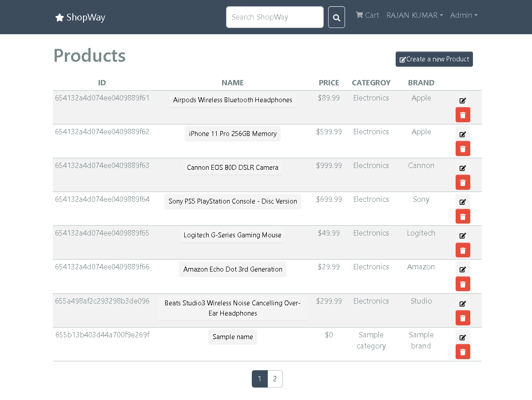Click the PRICE column header
This screenshot has height=400, width=532.
[329, 83]
